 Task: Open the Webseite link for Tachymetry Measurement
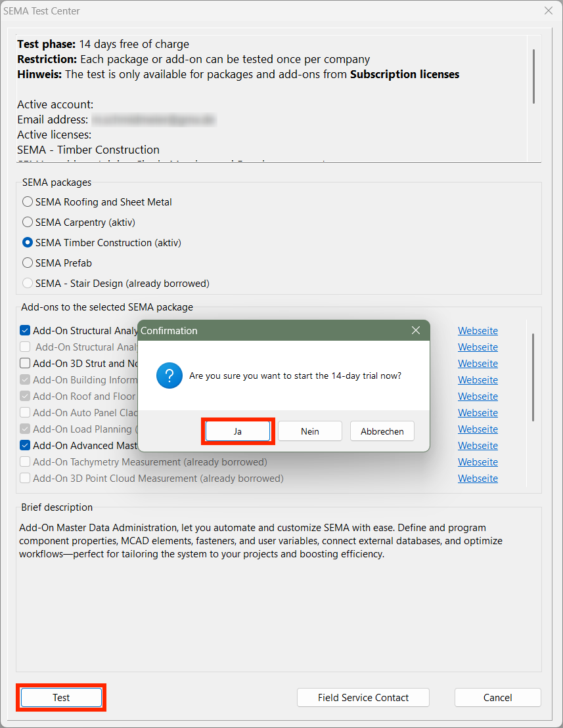point(478,462)
